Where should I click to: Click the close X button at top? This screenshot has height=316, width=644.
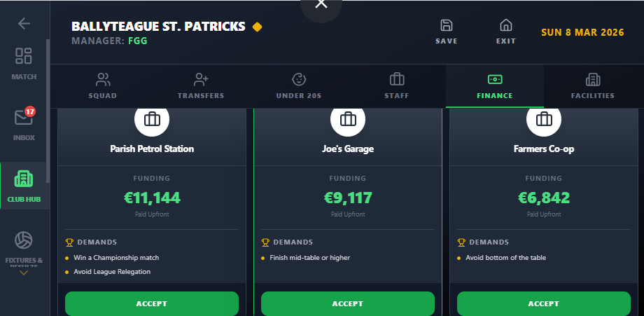pyautogui.click(x=321, y=4)
